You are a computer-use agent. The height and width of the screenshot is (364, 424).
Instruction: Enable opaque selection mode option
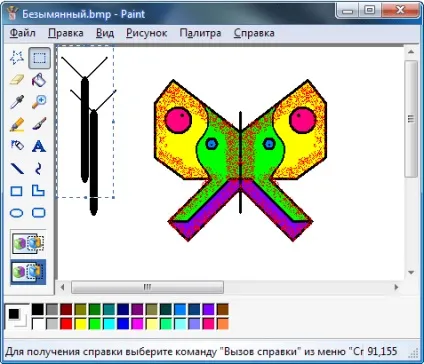28,243
